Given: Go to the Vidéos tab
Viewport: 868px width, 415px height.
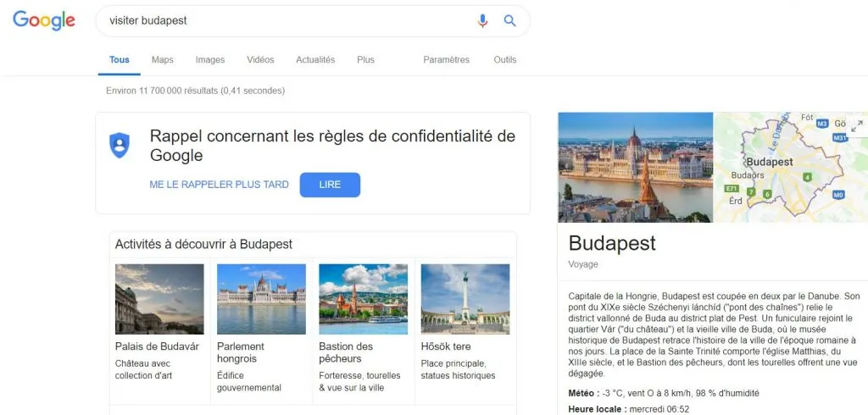Looking at the screenshot, I should coord(260,60).
